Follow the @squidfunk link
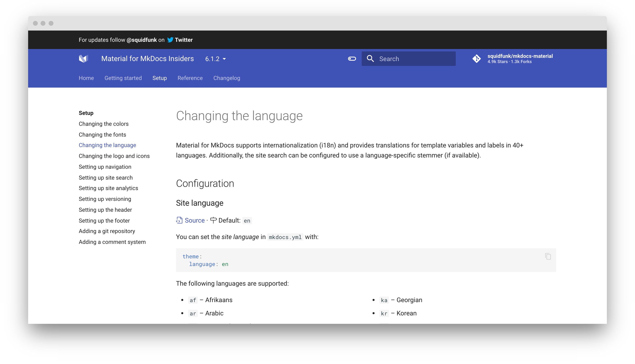 [x=141, y=40]
